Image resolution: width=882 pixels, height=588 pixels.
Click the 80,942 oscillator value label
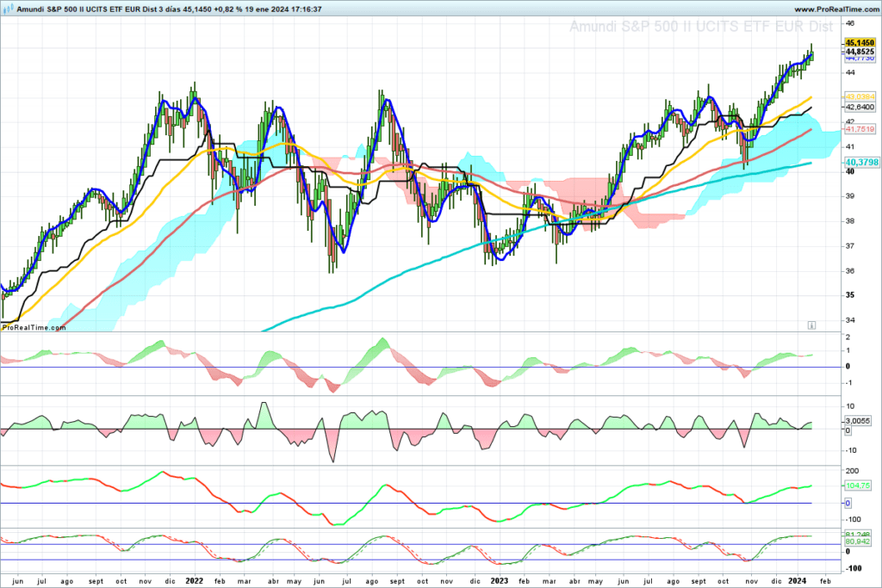tap(857, 542)
